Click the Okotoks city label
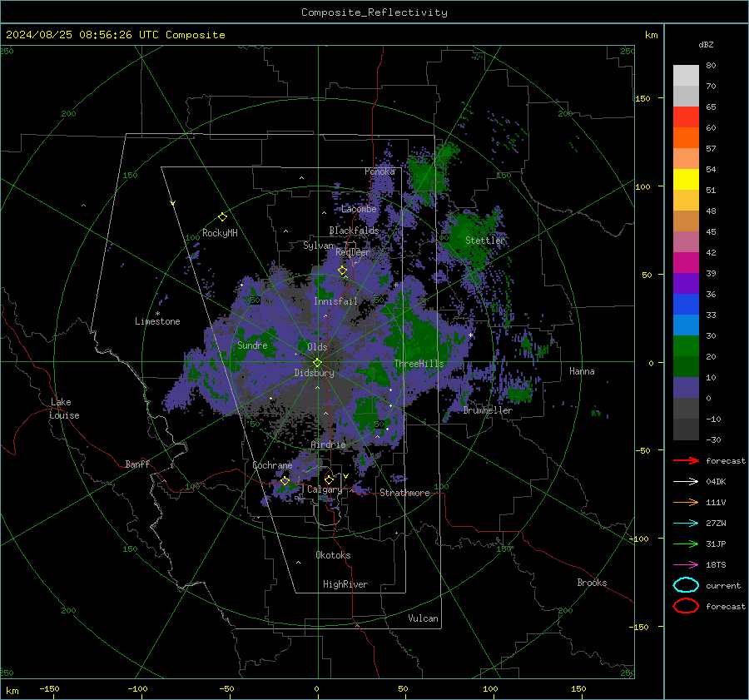Viewport: 749px width, 700px height. [x=333, y=555]
